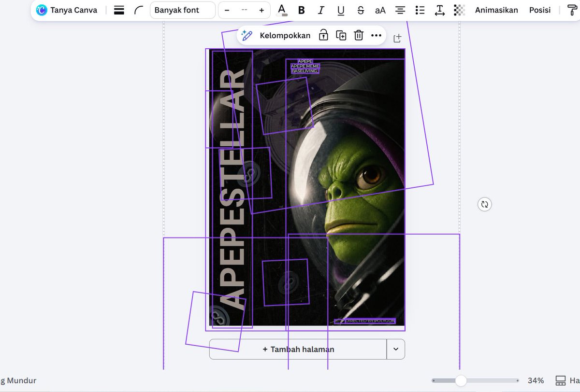Image resolution: width=580 pixels, height=392 pixels.
Task: Adjust the zoom slider handle
Action: [461, 380]
